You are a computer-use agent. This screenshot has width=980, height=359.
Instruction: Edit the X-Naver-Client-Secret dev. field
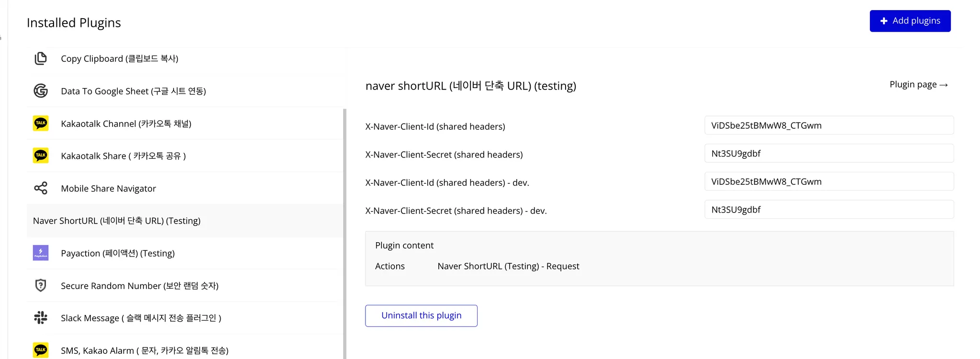tap(829, 210)
